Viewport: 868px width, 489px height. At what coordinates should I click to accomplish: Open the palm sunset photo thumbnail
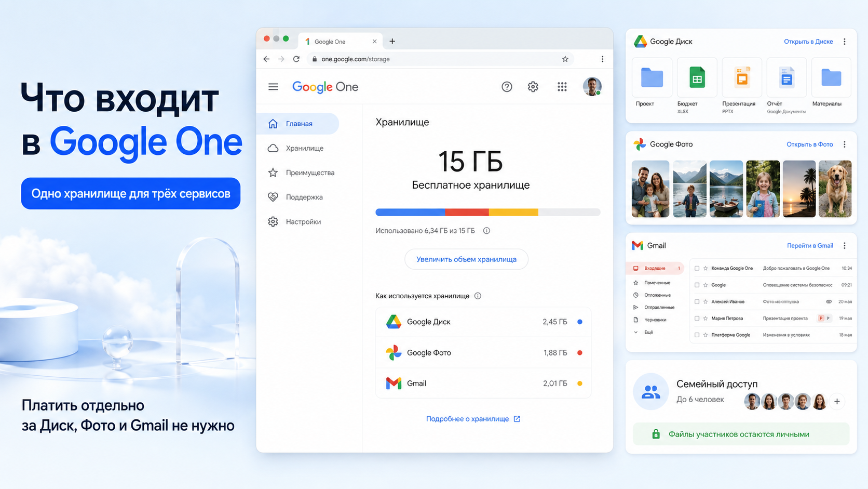pos(799,189)
